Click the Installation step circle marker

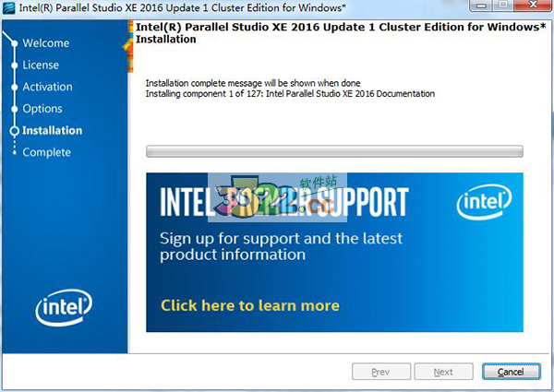[x=15, y=131]
